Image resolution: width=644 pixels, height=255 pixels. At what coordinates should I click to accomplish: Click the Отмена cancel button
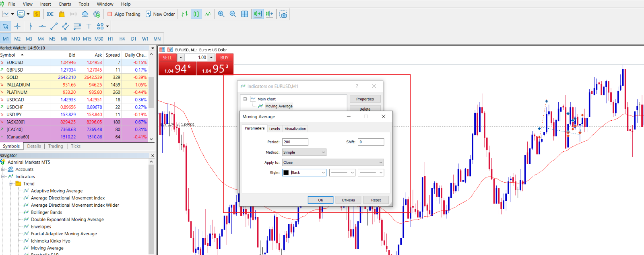348,200
